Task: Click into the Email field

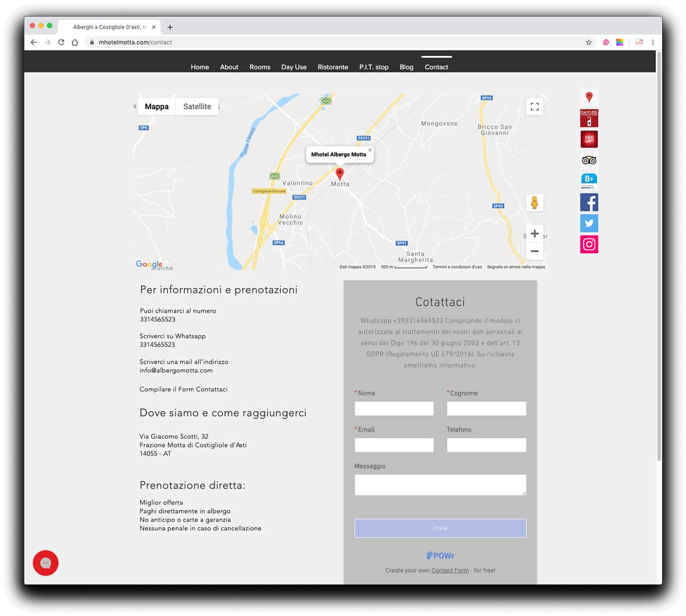Action: [x=394, y=445]
